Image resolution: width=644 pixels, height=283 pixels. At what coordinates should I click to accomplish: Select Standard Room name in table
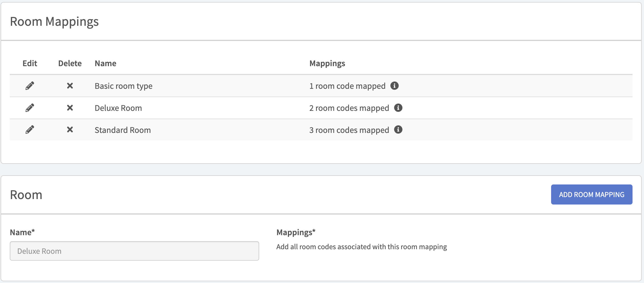click(123, 130)
